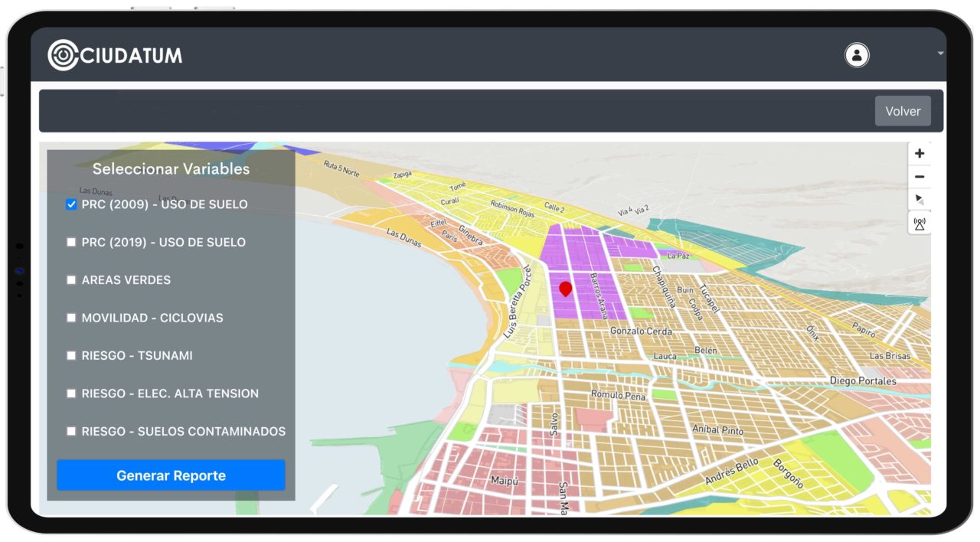The image size is (980, 542).
Task: Click the Belén street label
Action: click(x=706, y=351)
